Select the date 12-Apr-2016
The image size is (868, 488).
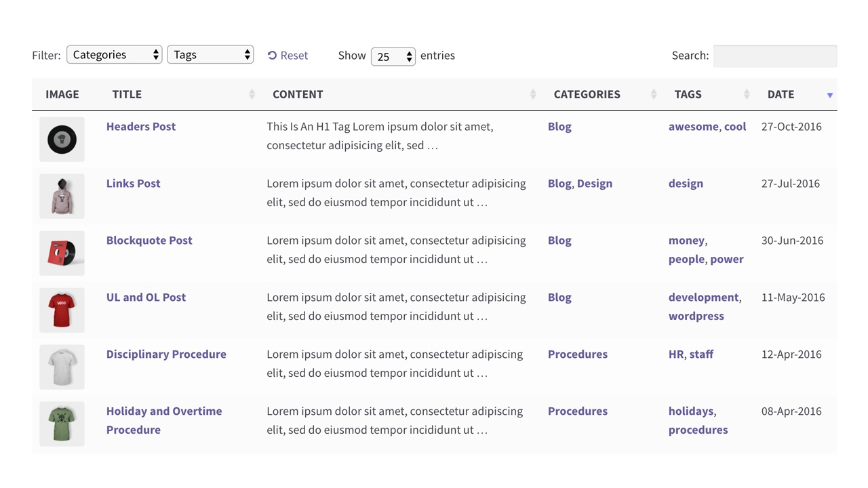click(x=792, y=354)
